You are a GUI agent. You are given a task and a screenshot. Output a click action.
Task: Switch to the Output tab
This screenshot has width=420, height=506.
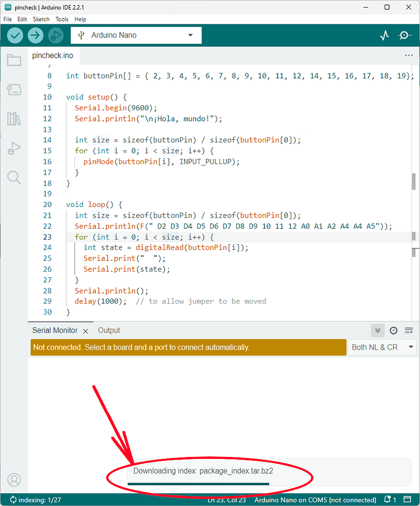tap(108, 330)
